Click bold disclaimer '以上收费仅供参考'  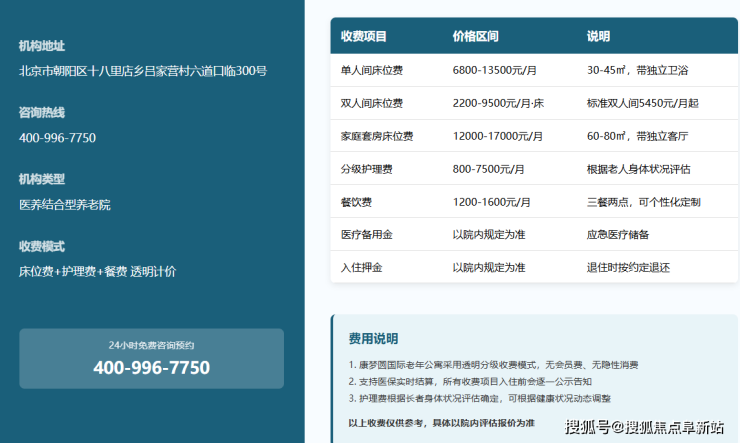tap(441, 423)
